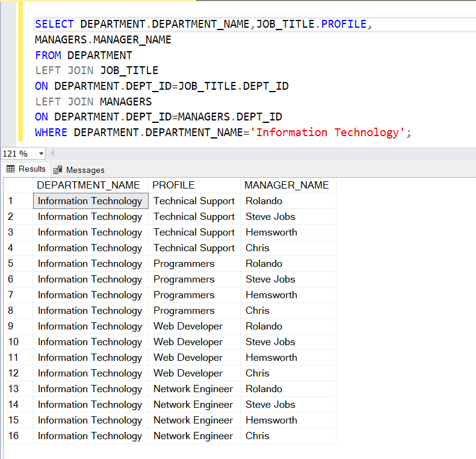Click MANAGERS.MANAGER_NAME in the query editor

tap(103, 40)
